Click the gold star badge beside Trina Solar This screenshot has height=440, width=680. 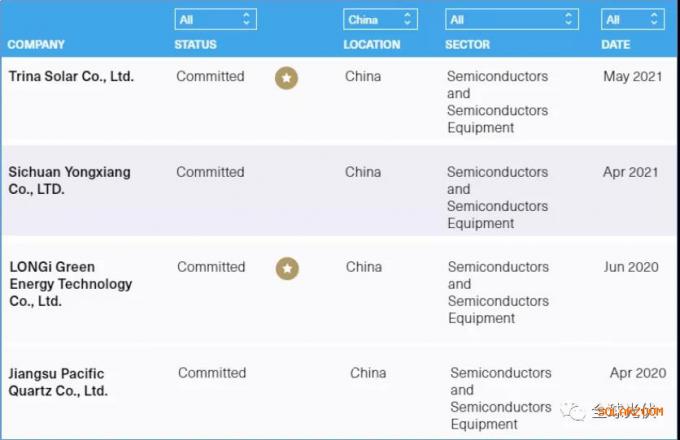tap(286, 78)
